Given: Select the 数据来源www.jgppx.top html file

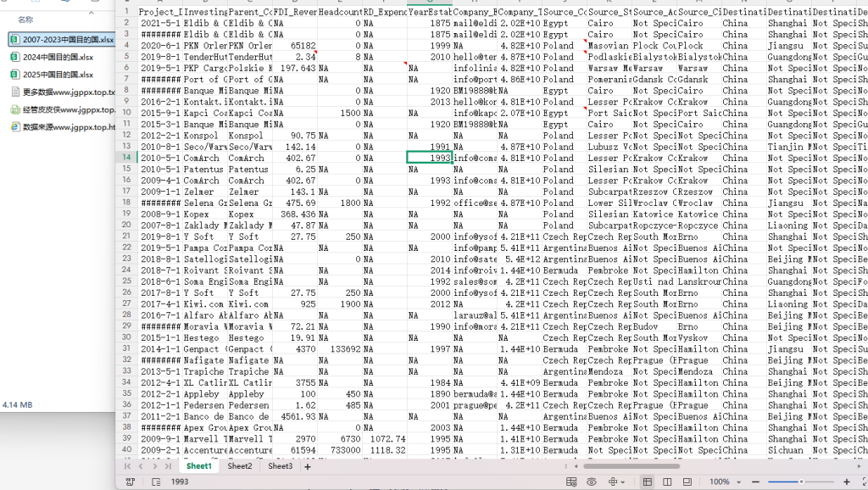Looking at the screenshot, I should [63, 127].
